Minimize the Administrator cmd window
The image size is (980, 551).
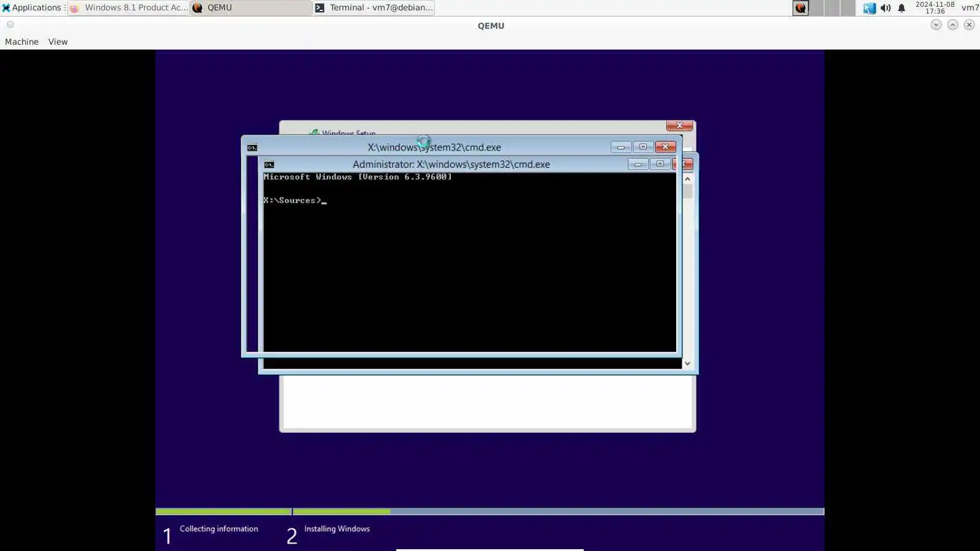[638, 164]
